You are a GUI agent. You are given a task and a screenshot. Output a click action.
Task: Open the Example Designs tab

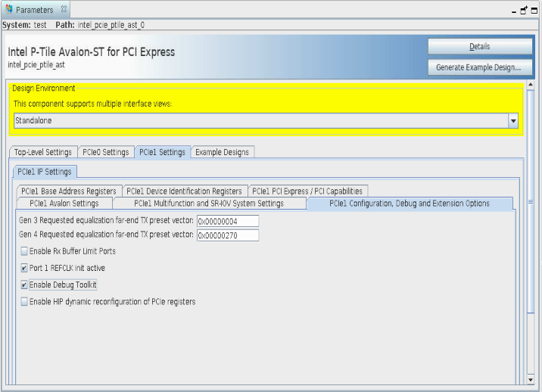tap(223, 152)
